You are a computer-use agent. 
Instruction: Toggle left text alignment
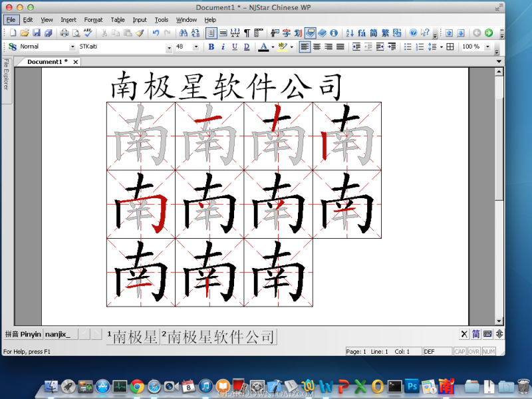click(305, 47)
